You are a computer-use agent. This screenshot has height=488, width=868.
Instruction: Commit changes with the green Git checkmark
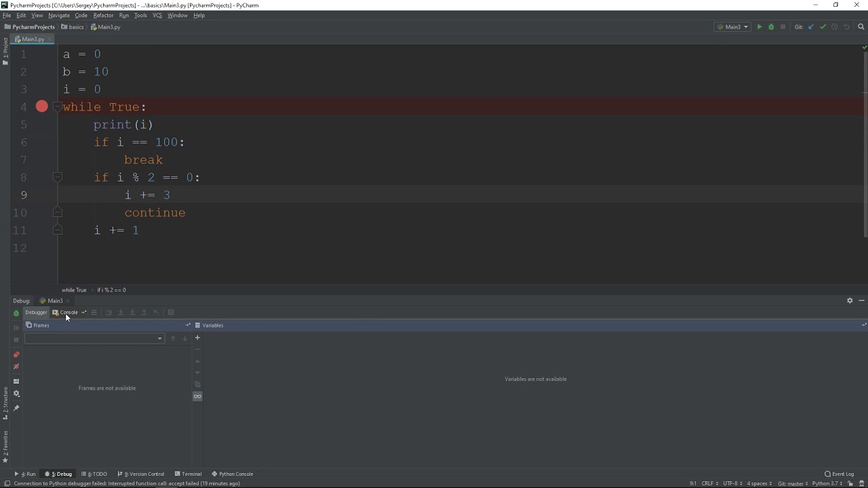[x=823, y=27]
